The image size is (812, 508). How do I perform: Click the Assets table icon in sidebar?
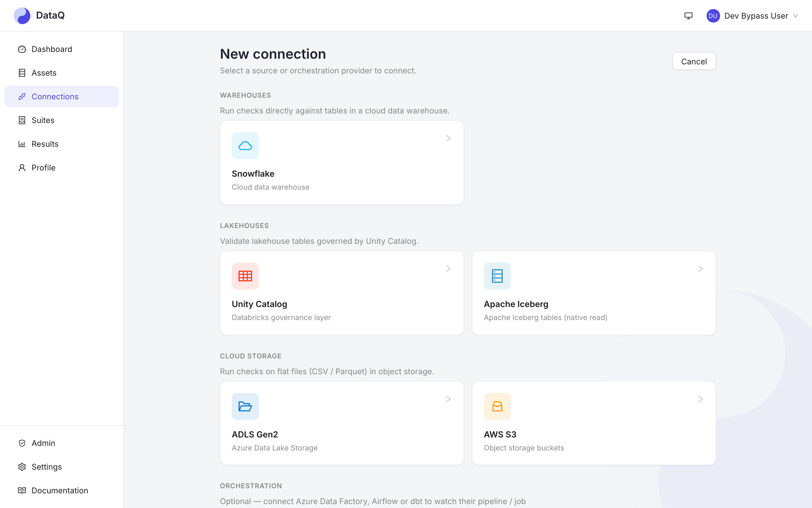[x=22, y=73]
